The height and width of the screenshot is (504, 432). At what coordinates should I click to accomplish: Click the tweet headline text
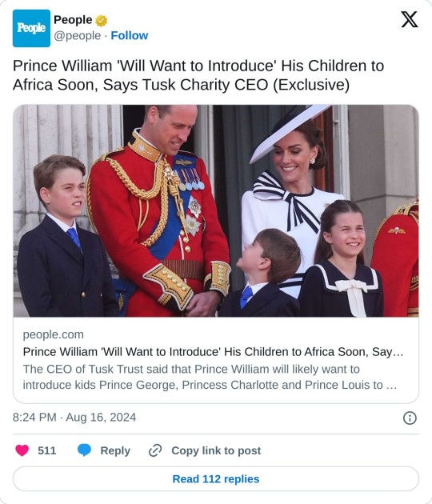pyautogui.click(x=198, y=75)
